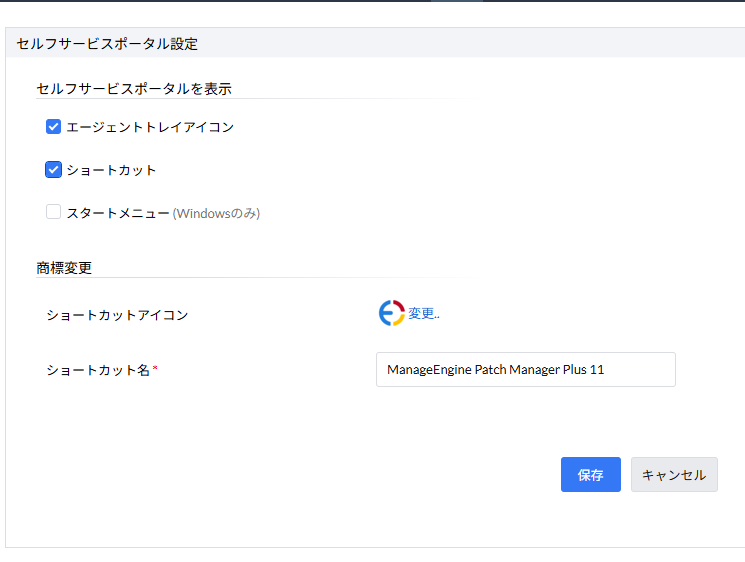Select the (Windowsのみ) note text
745x562 pixels.
click(x=217, y=213)
